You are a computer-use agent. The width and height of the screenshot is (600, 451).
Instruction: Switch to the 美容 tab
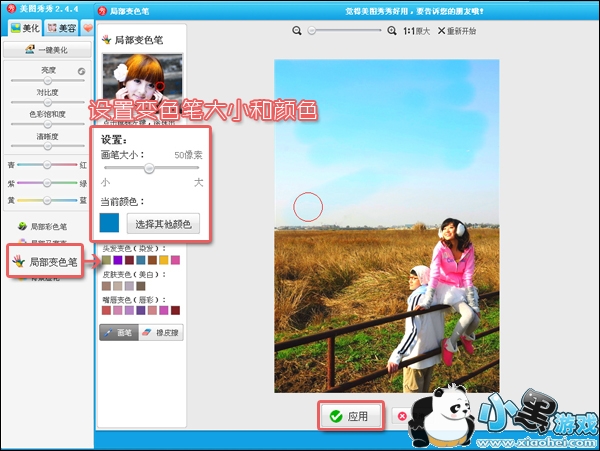coord(62,28)
